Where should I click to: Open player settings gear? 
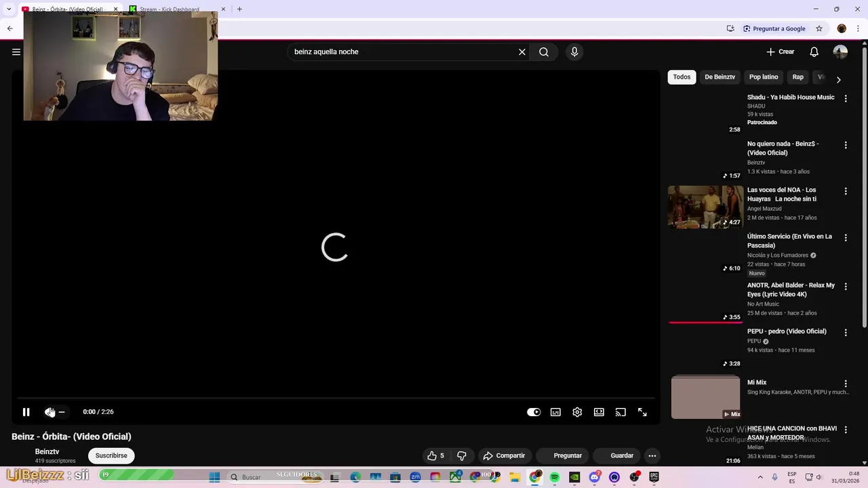tap(577, 412)
